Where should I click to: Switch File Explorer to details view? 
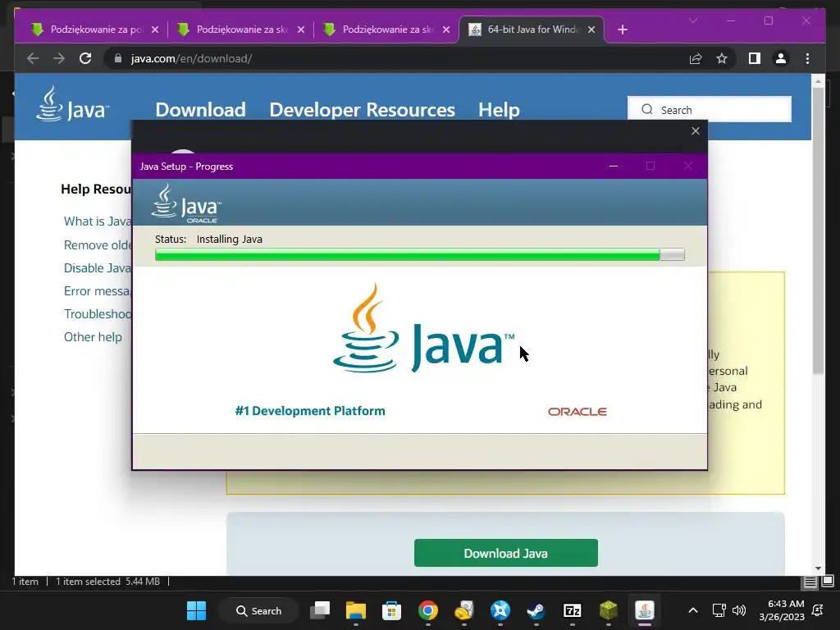(x=810, y=582)
